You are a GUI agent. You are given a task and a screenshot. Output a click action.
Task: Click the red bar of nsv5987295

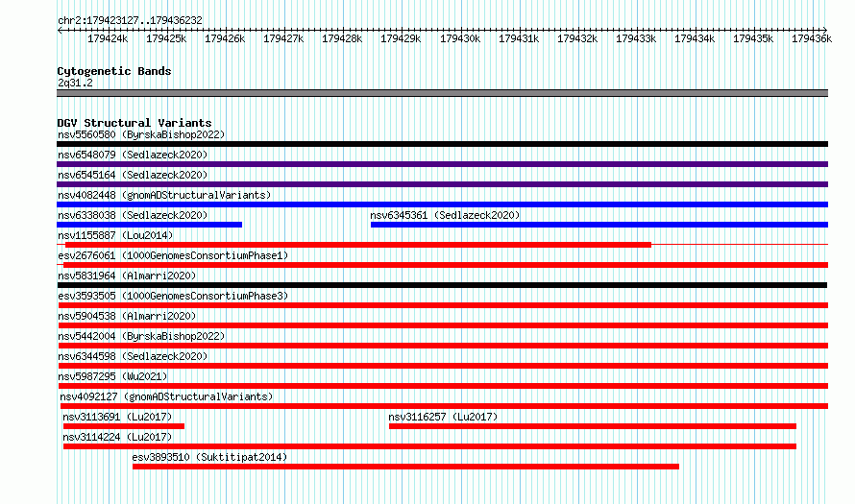tap(443, 386)
